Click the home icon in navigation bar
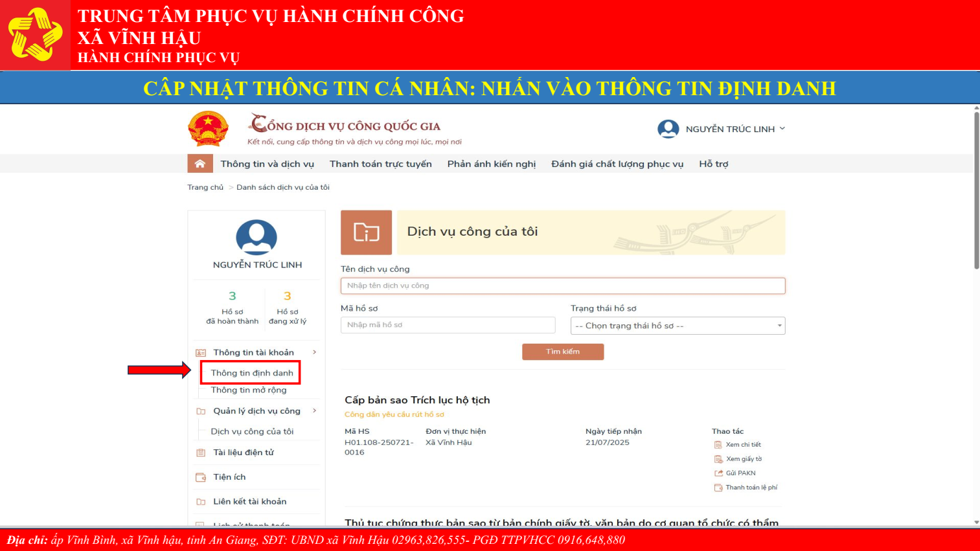 point(200,164)
